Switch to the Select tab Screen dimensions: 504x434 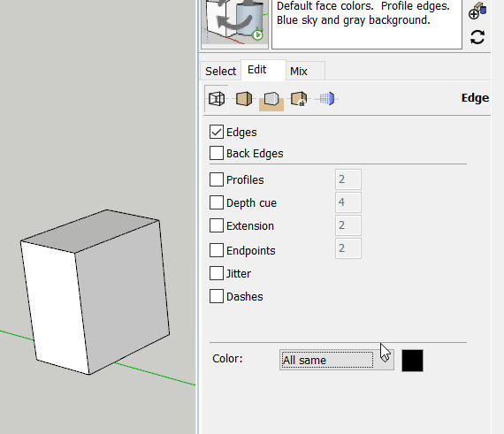point(220,71)
